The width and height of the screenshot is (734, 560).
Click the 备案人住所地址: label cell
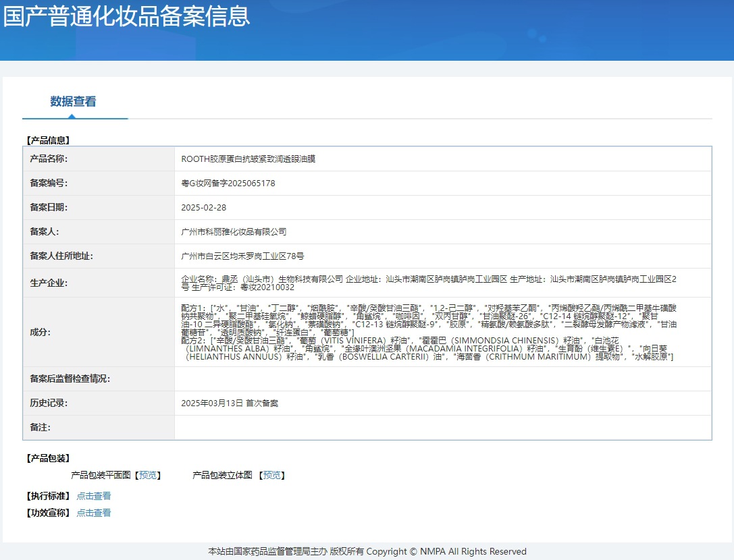(99, 256)
